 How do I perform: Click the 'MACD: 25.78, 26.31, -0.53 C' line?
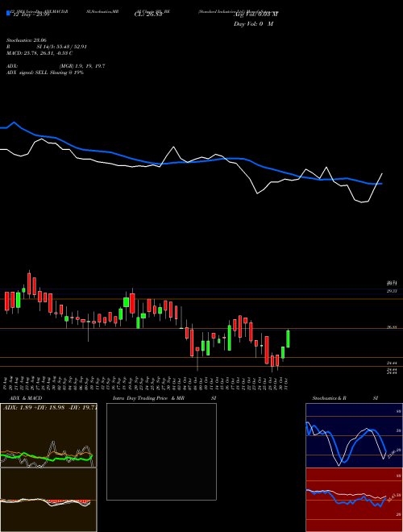pyautogui.click(x=39, y=53)
